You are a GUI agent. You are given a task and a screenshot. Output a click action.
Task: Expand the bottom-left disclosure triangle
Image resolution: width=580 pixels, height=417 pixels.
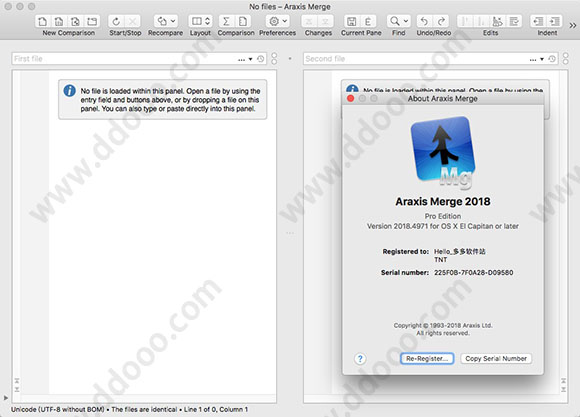(x=6, y=398)
